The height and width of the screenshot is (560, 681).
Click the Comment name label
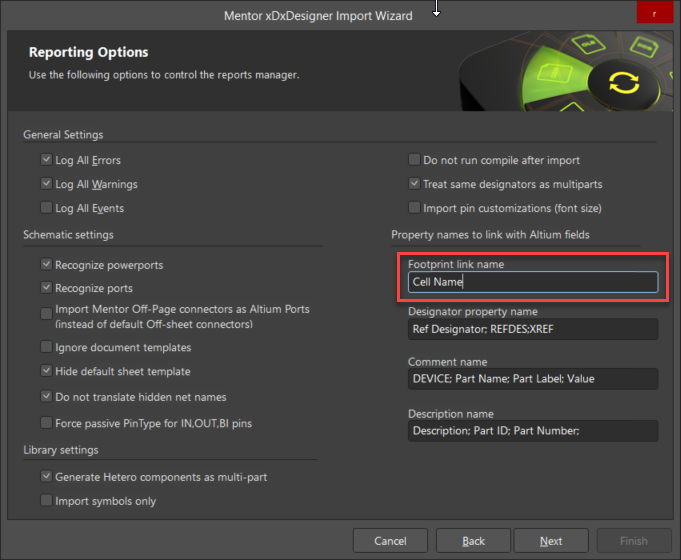point(447,362)
